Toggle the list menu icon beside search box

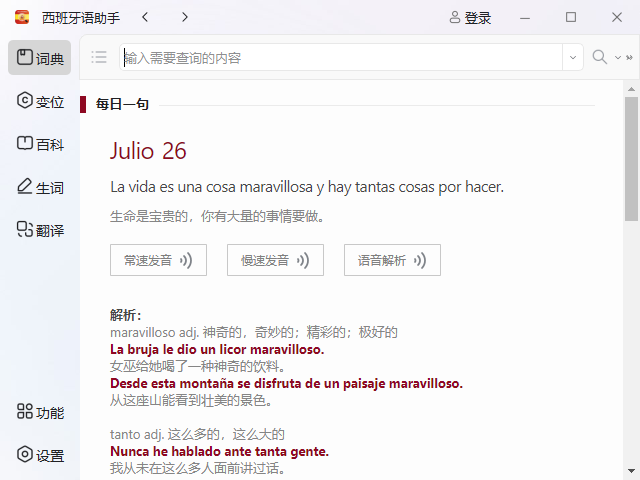point(99,57)
